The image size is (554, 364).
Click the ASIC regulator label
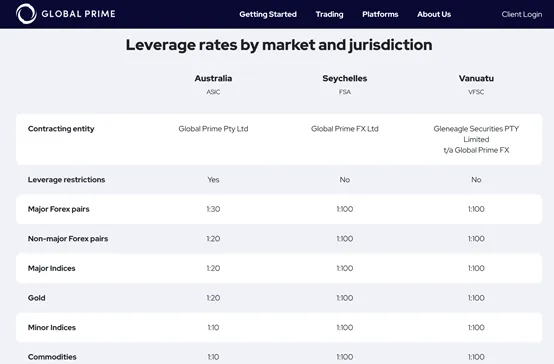[x=213, y=92]
